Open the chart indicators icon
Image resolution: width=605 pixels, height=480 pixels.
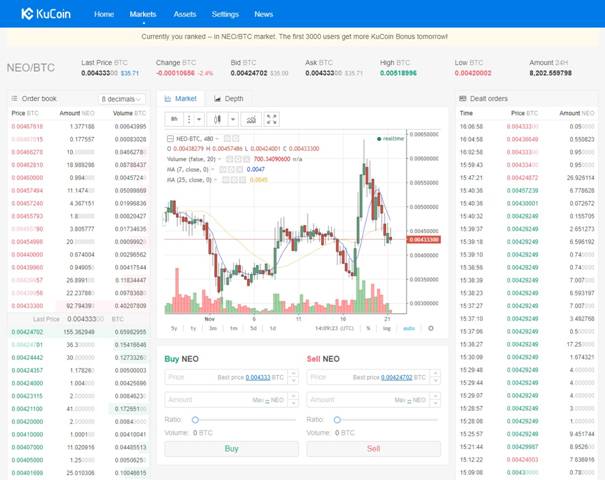251,119
